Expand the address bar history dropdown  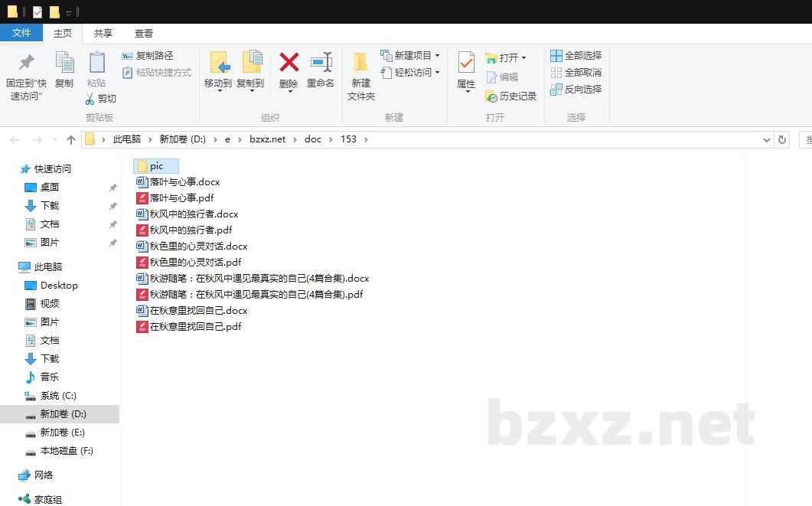tap(767, 139)
